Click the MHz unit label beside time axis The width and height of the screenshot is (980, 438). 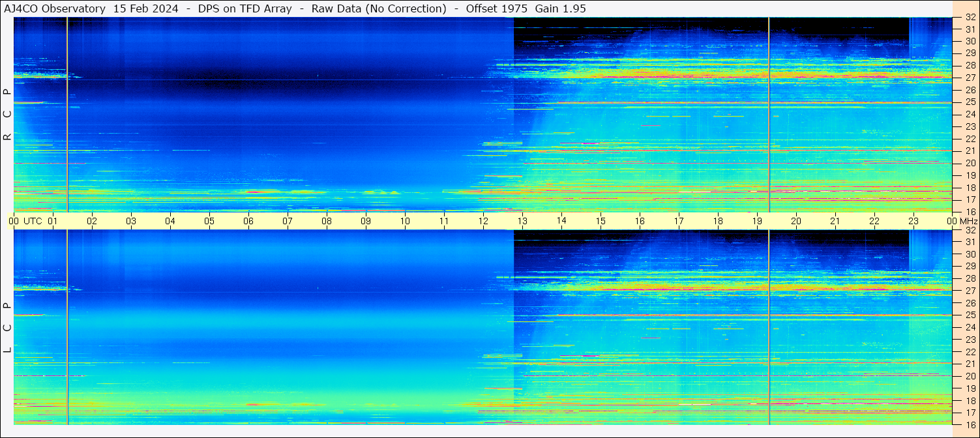(x=968, y=221)
